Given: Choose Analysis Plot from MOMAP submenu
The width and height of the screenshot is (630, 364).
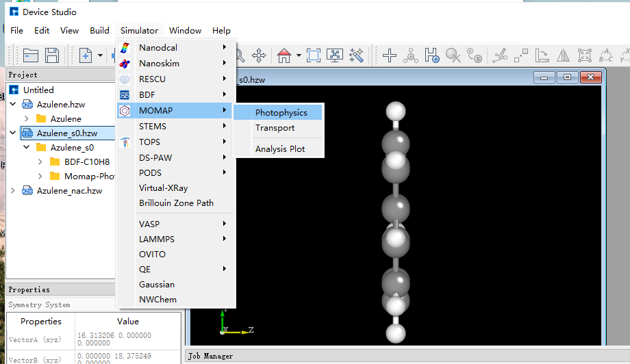Looking at the screenshot, I should click(x=280, y=148).
